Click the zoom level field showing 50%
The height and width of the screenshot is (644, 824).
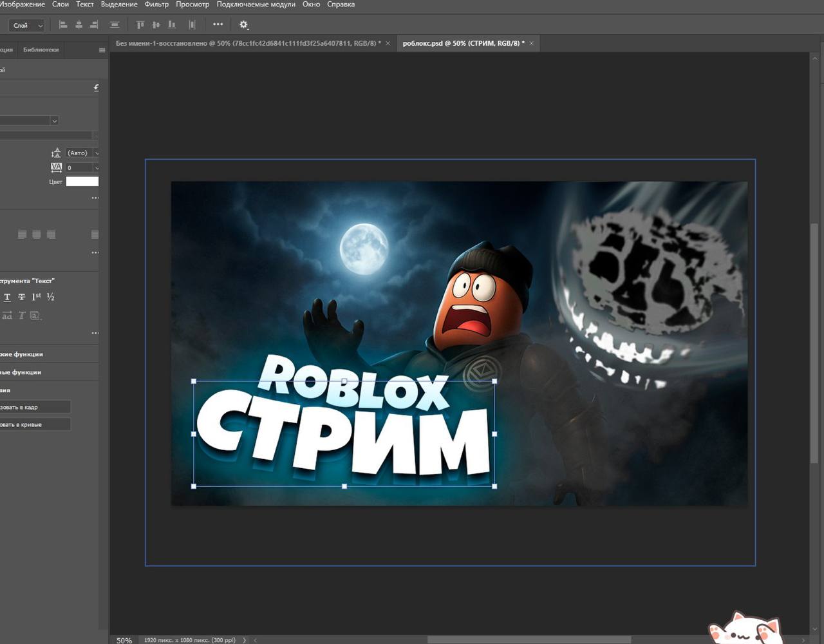tap(124, 640)
